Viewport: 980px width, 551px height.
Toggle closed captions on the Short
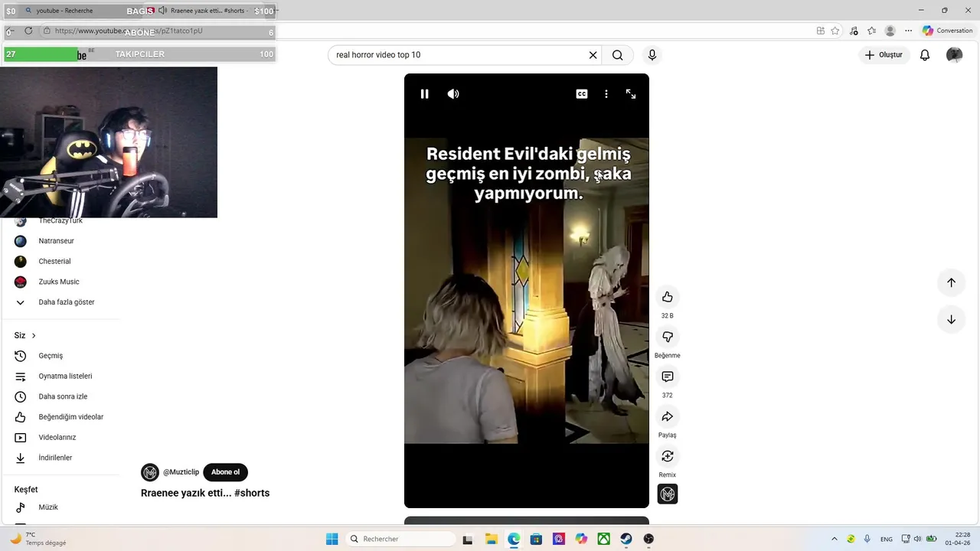pos(582,93)
